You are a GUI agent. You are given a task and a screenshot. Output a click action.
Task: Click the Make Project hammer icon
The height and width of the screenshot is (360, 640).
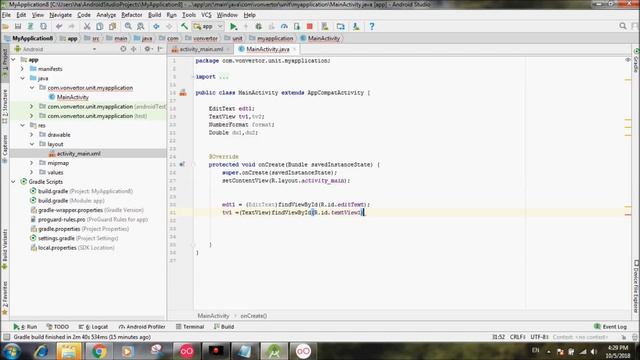click(184, 27)
